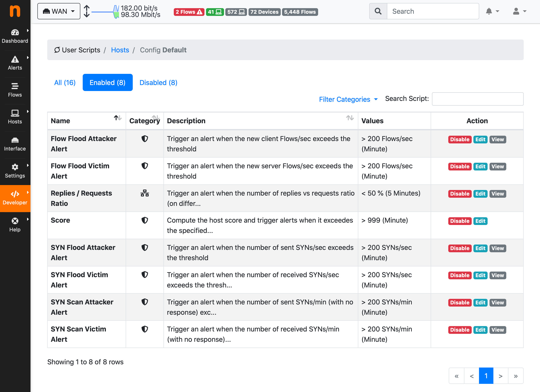
Task: Switch to the All (16) tab
Action: (65, 83)
